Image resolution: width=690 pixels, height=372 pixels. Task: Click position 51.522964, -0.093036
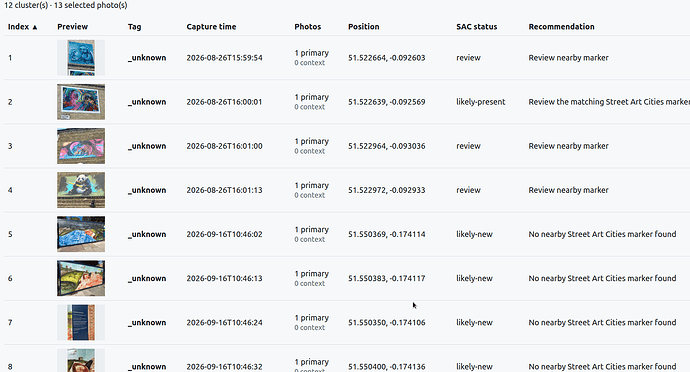coord(387,146)
